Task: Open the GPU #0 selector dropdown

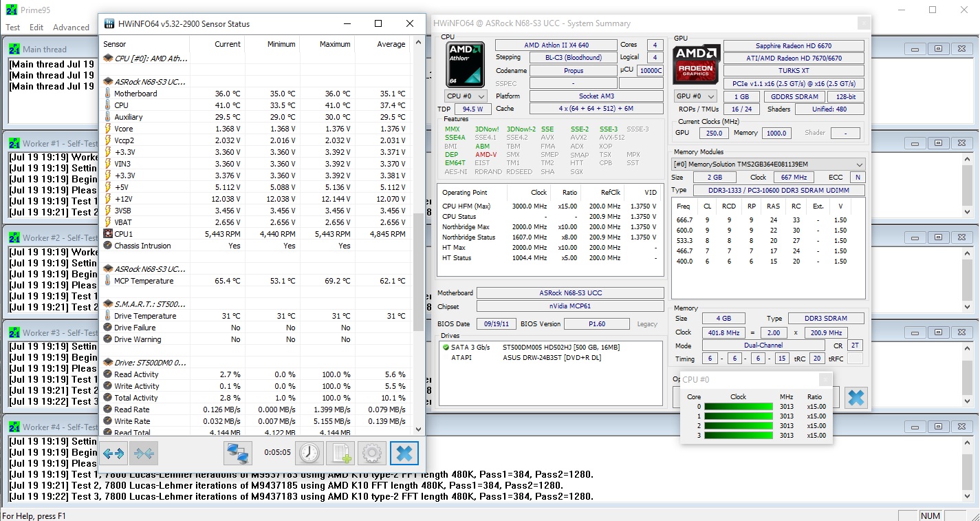Action: 695,96
